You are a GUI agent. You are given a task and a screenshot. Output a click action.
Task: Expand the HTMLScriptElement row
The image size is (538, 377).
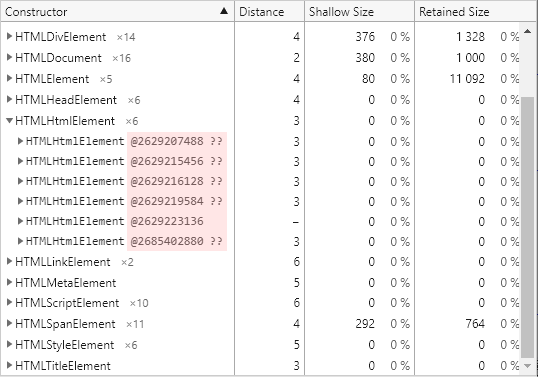tap(10, 303)
